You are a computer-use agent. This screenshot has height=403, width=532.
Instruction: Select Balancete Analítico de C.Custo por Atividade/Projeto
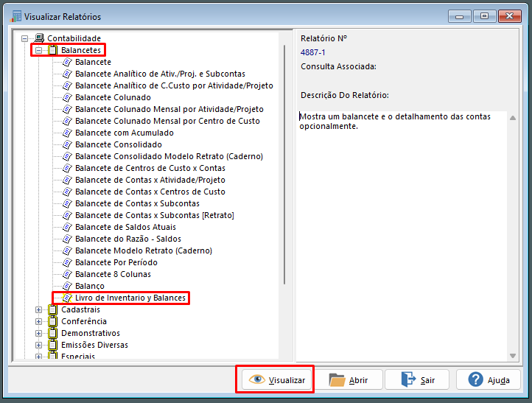[174, 85]
